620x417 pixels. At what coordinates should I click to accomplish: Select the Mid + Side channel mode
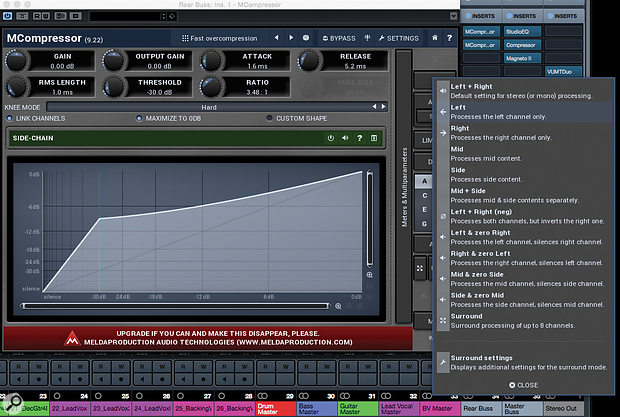[x=524, y=196]
